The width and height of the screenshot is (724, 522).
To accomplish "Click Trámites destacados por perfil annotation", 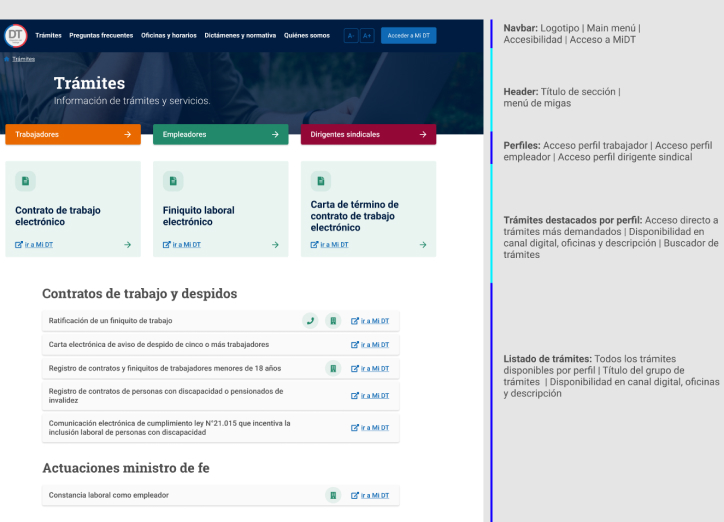I will click(x=611, y=237).
